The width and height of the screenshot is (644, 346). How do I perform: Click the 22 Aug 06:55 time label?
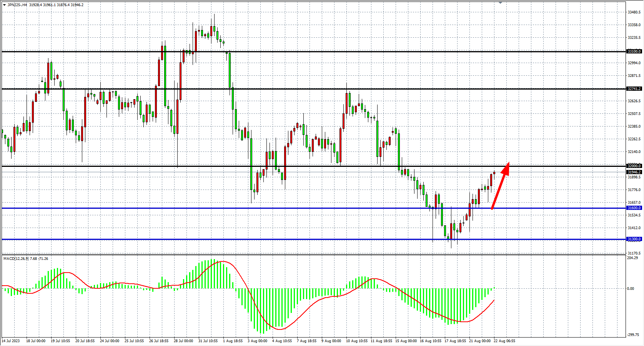[504, 341]
